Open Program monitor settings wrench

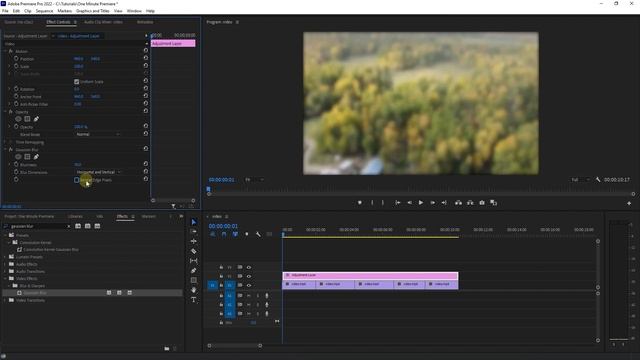[x=598, y=180]
